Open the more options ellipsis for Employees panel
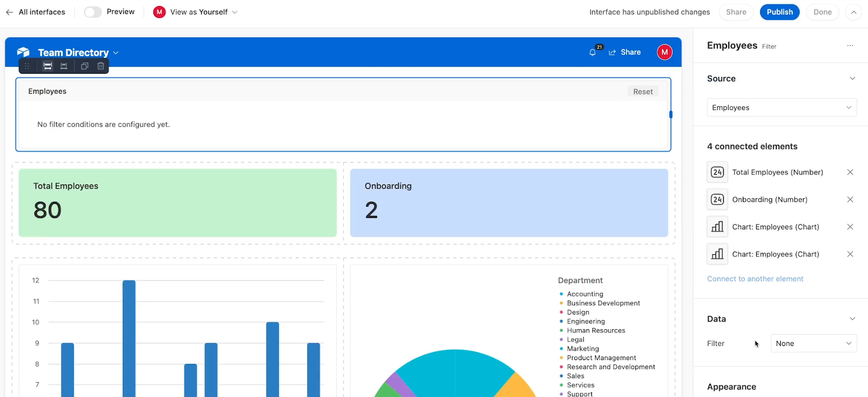The image size is (868, 397). [850, 46]
